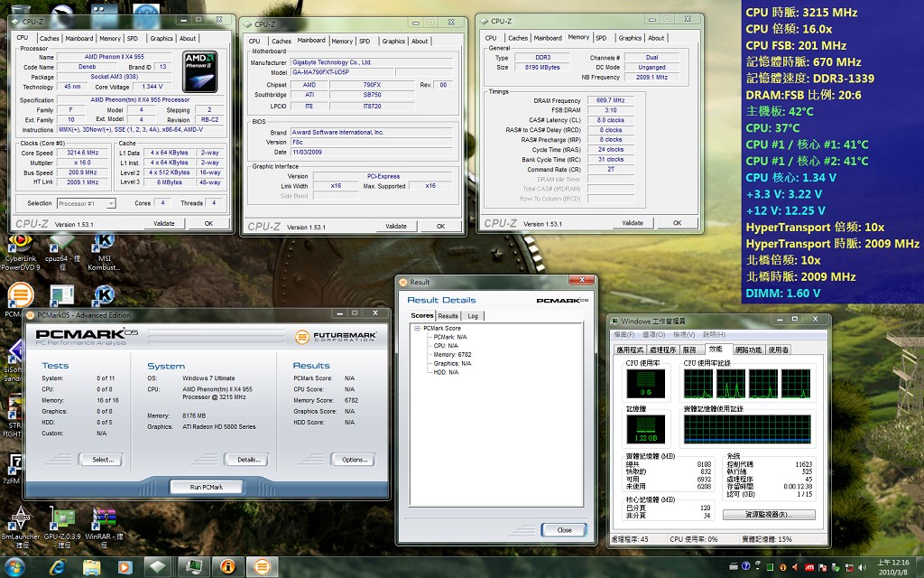This screenshot has width=924, height=578.
Task: Click Validate in the CPU-Z Processor window
Action: click(x=164, y=224)
